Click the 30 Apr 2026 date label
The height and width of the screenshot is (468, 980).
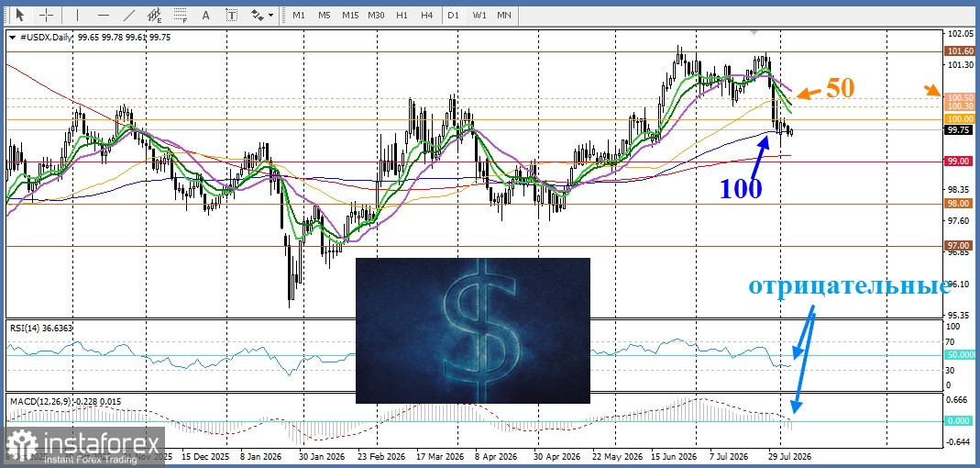558,456
